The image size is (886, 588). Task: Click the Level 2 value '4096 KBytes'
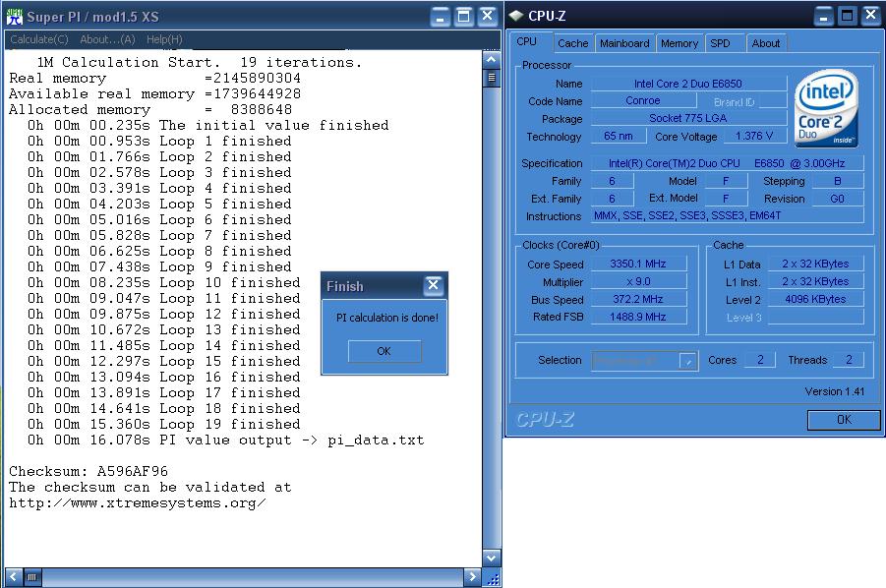click(x=815, y=299)
